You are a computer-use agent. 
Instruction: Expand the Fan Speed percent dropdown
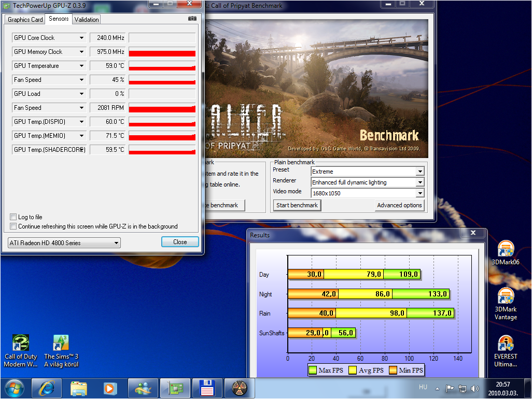point(81,80)
